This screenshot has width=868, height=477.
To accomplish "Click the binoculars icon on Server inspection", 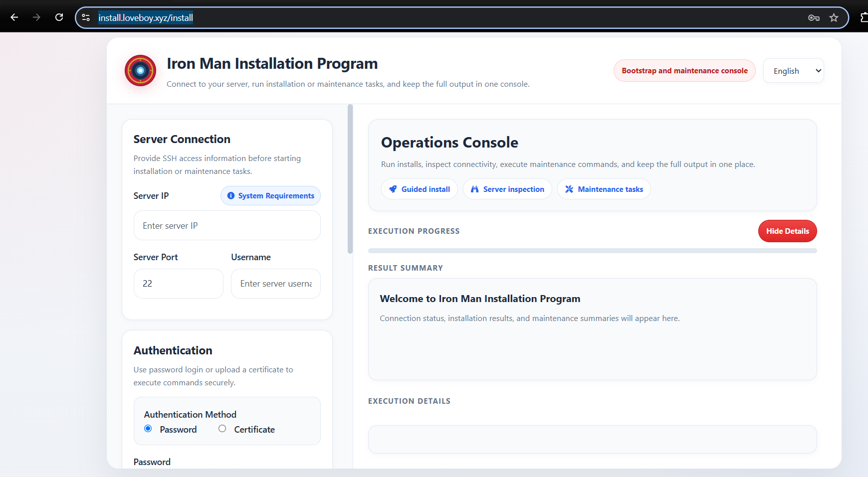I will tap(475, 189).
